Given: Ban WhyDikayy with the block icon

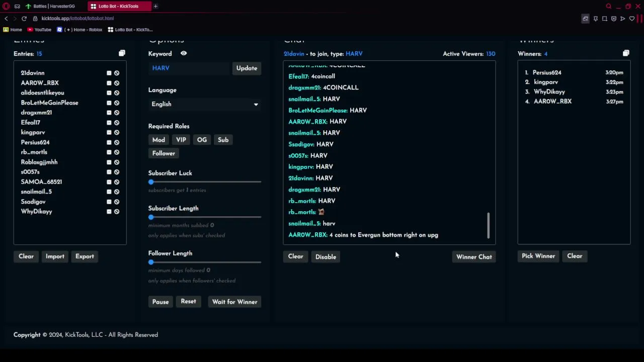Looking at the screenshot, I should 117,212.
